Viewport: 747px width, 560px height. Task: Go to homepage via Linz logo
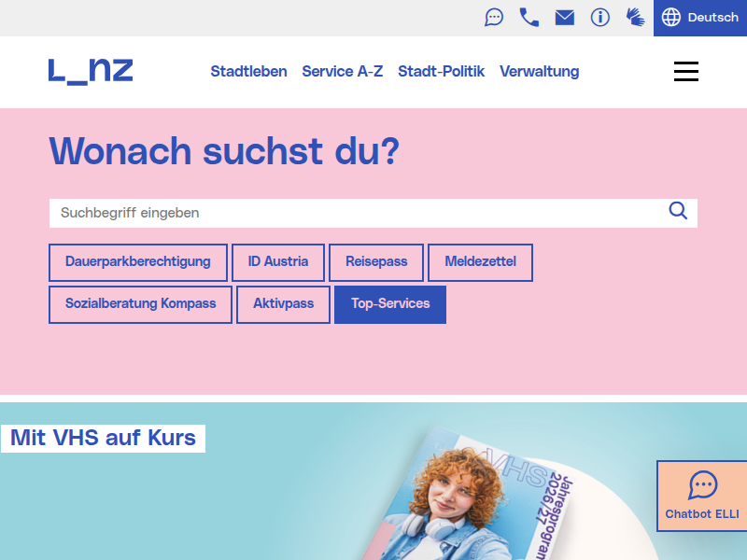coord(91,72)
